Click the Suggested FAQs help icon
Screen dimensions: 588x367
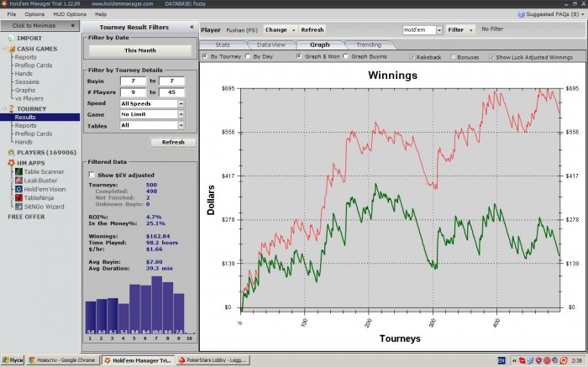coord(521,14)
